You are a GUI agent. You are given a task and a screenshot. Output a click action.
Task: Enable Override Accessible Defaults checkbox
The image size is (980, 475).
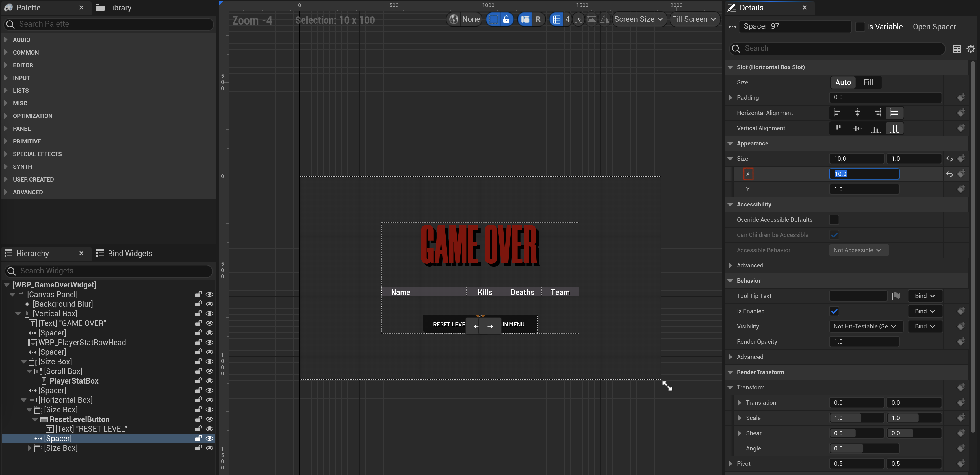click(834, 220)
